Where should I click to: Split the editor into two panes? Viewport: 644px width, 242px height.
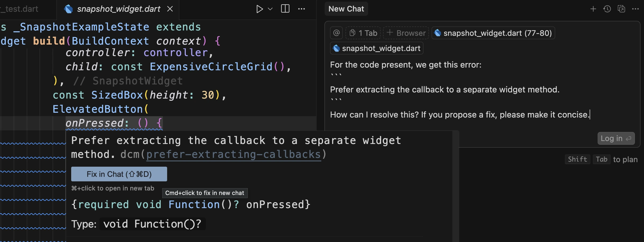[x=285, y=9]
